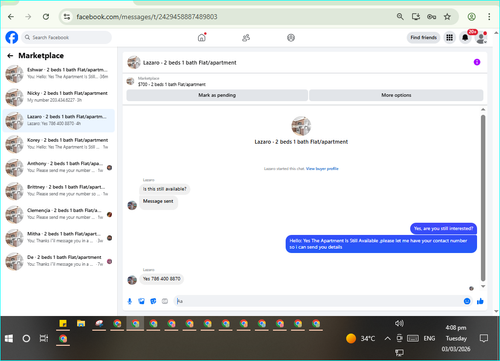Bookmark this page with the star icon

point(447,16)
